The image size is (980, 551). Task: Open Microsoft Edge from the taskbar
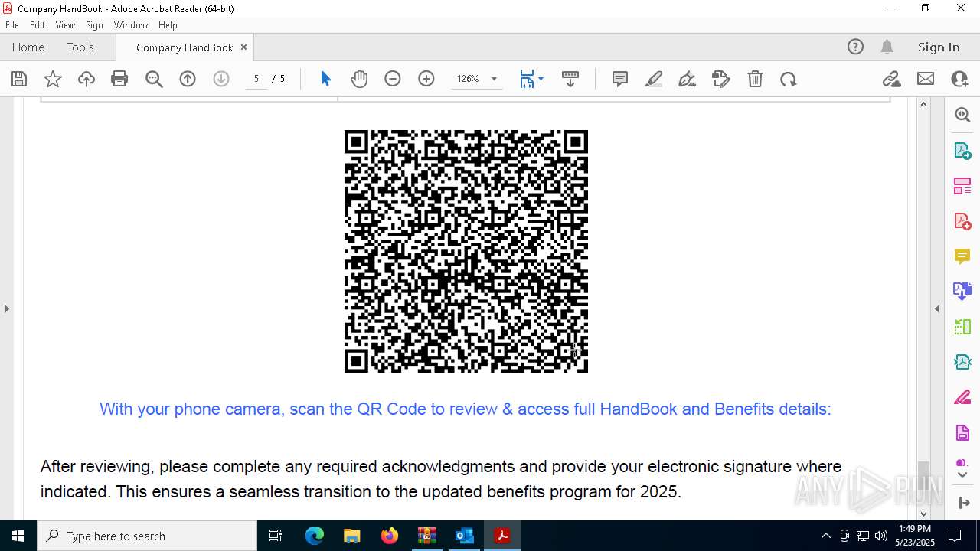tap(315, 536)
